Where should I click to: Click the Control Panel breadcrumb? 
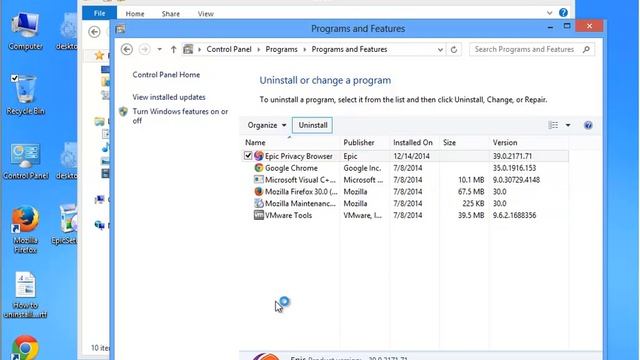tap(229, 49)
